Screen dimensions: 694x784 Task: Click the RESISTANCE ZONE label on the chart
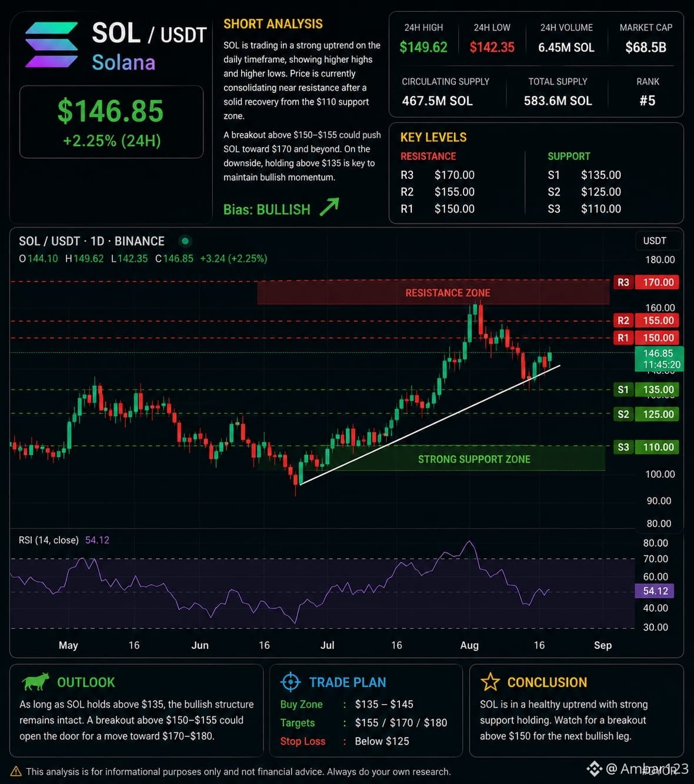[x=448, y=293]
